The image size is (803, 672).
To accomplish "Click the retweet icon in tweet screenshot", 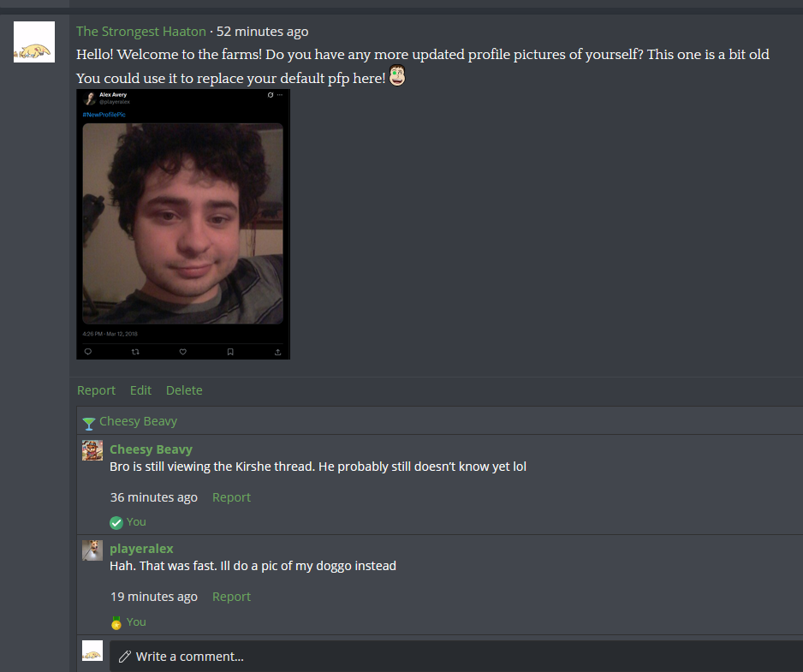I will click(x=135, y=352).
